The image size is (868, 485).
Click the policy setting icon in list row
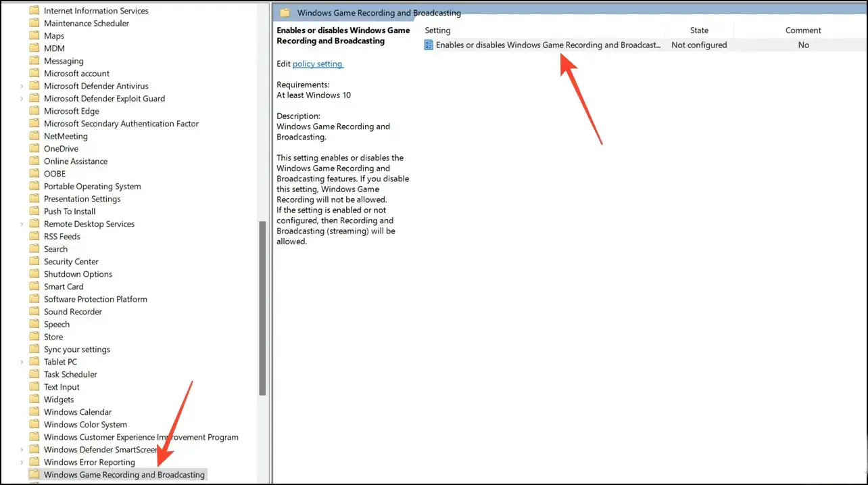pos(429,45)
